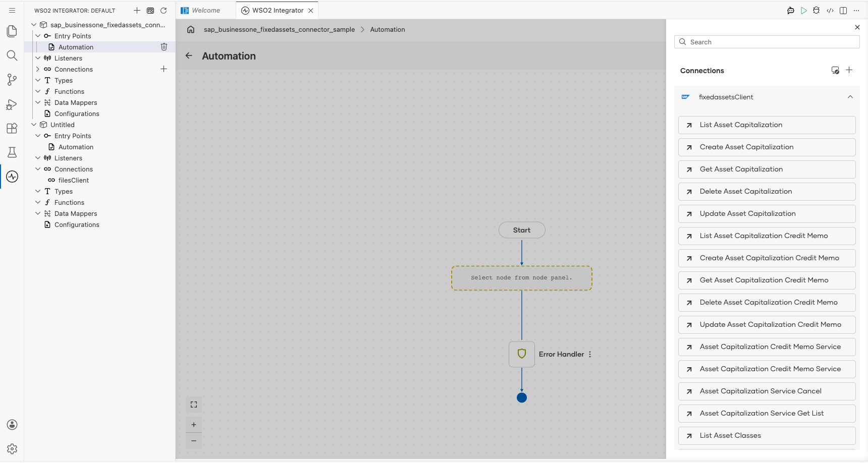Zoom out on the flow diagram
This screenshot has height=463, width=868.
(194, 441)
